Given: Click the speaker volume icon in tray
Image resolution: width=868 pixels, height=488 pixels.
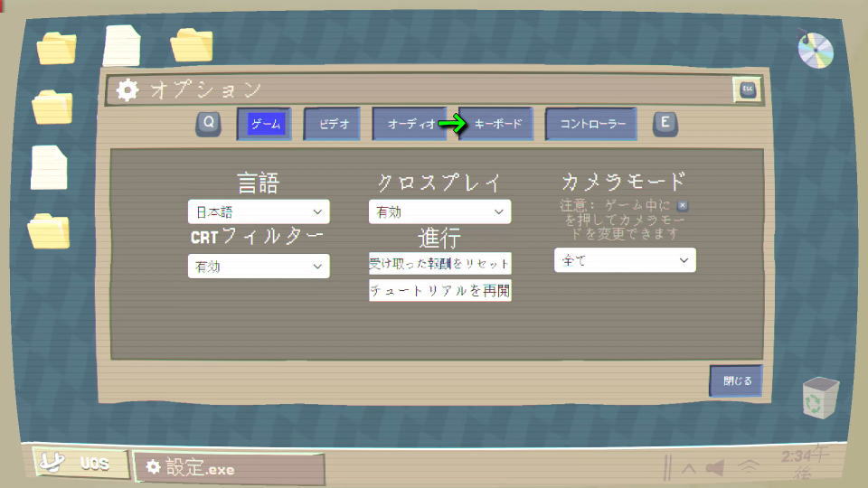Looking at the screenshot, I should pos(716,467).
